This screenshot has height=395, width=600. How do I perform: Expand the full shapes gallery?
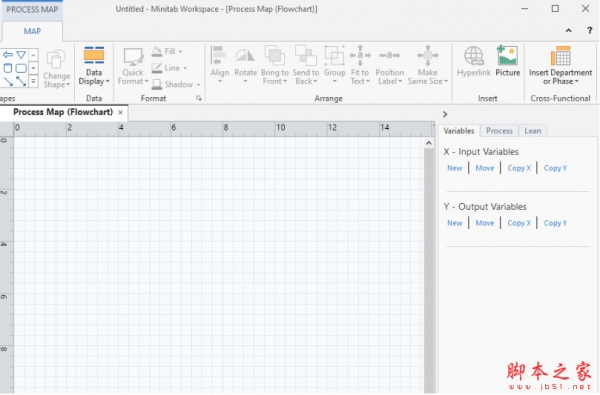[x=34, y=81]
